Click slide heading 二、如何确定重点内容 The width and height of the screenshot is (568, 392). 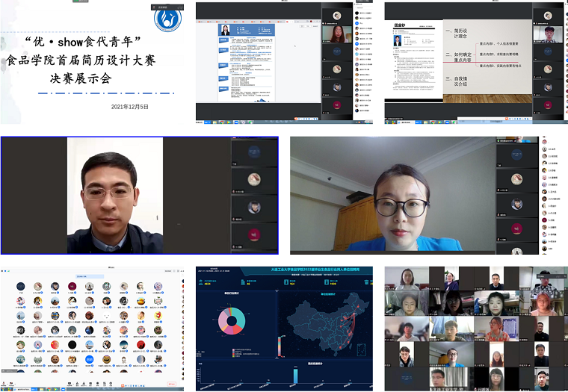click(x=459, y=57)
